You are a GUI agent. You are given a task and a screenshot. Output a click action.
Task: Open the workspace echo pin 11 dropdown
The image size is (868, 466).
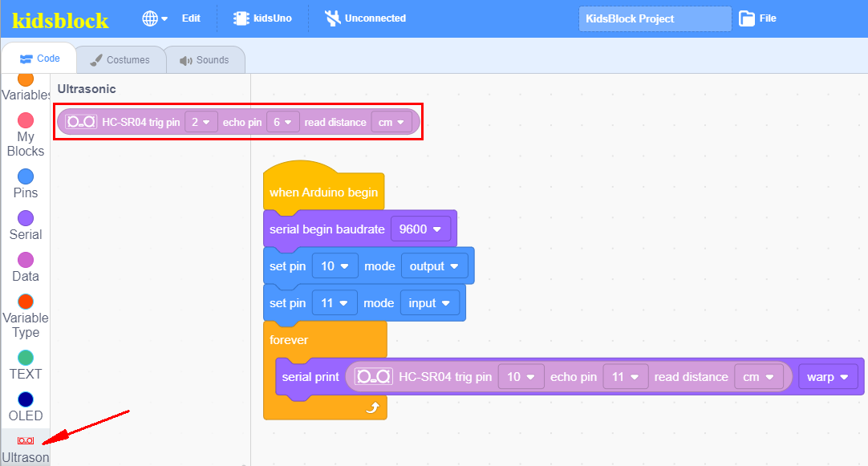point(625,377)
